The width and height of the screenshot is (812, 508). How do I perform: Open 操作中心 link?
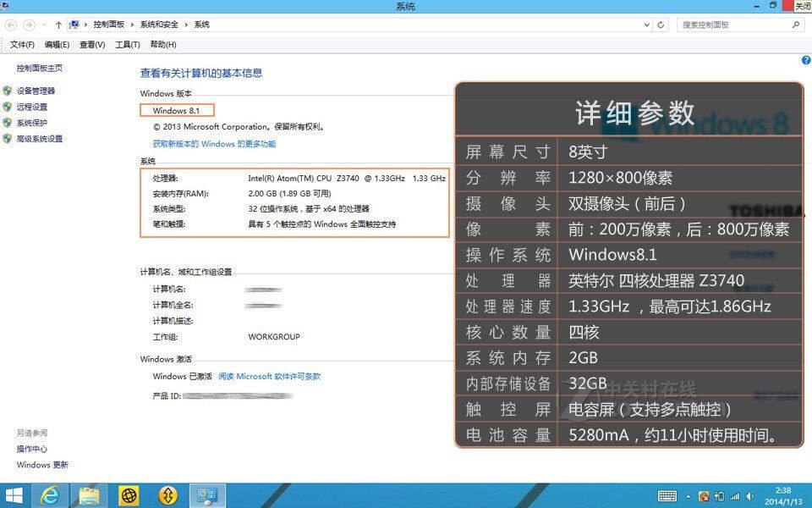pos(31,449)
